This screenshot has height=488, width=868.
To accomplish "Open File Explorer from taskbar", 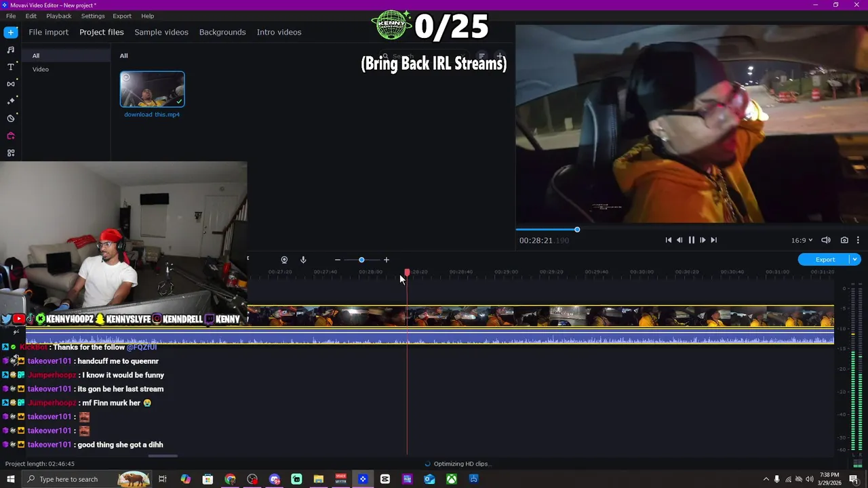I will [319, 479].
